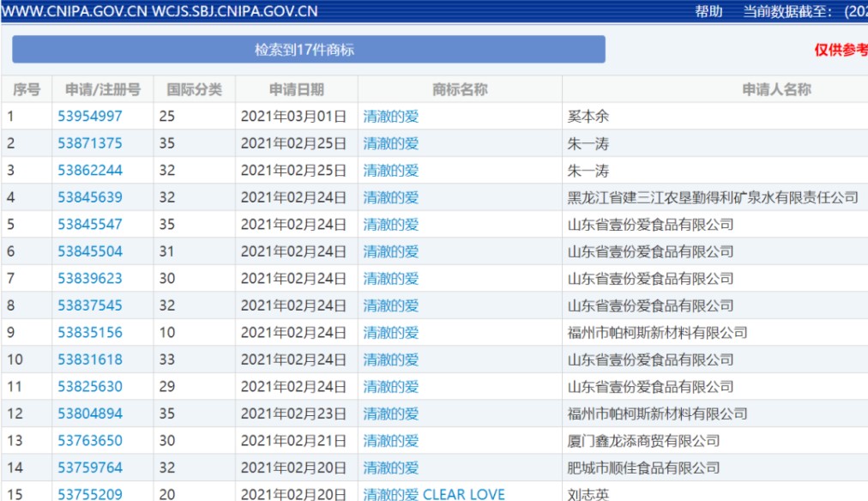Open registration number 53845639
The width and height of the screenshot is (868, 501).
coord(90,197)
